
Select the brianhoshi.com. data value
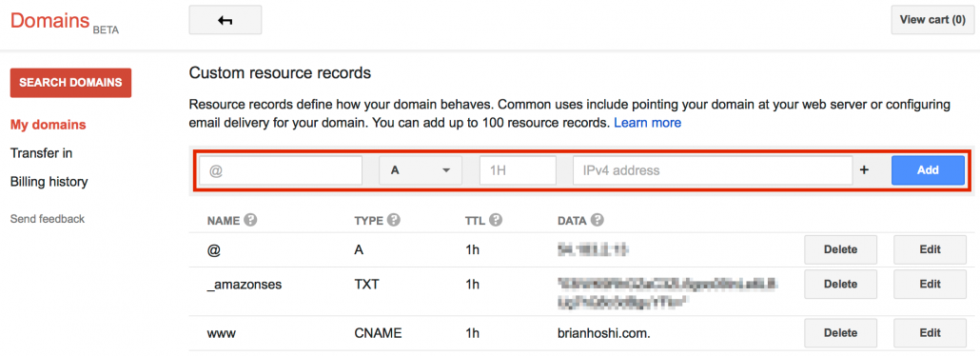pos(604,333)
